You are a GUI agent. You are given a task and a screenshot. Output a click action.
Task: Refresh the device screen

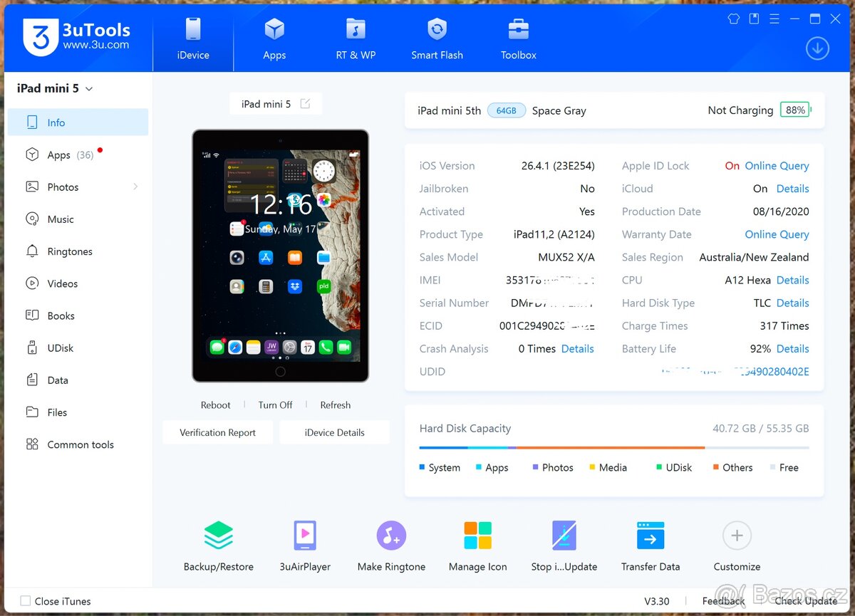point(335,404)
